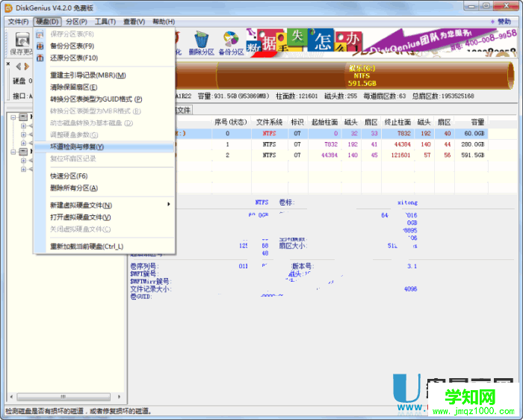Go to the previous disk with the left arrow

(x=19, y=67)
